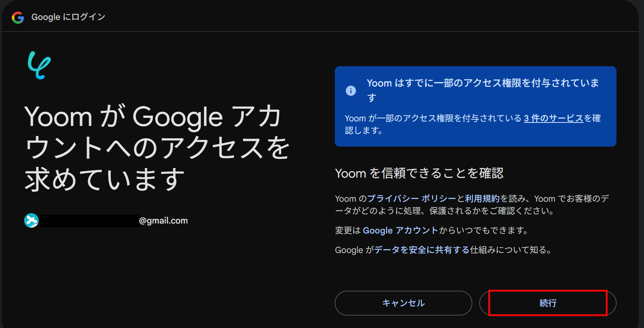The width and height of the screenshot is (644, 328).
Task: Click the 仕組みについて知る text
Action: (x=511, y=250)
